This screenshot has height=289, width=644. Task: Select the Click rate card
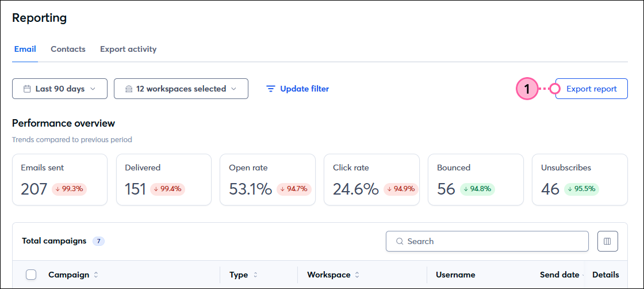[x=371, y=180]
